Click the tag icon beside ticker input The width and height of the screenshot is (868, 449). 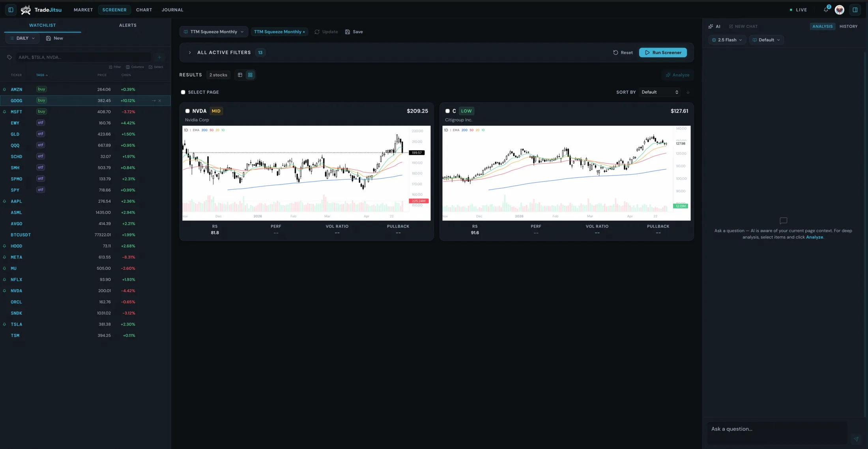pyautogui.click(x=9, y=57)
